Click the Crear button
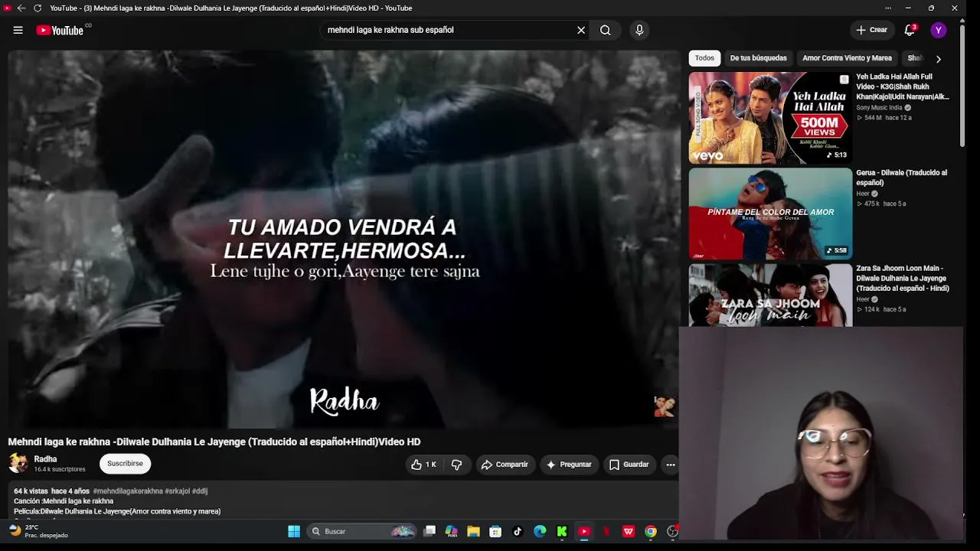This screenshot has width=980, height=551. (x=871, y=30)
